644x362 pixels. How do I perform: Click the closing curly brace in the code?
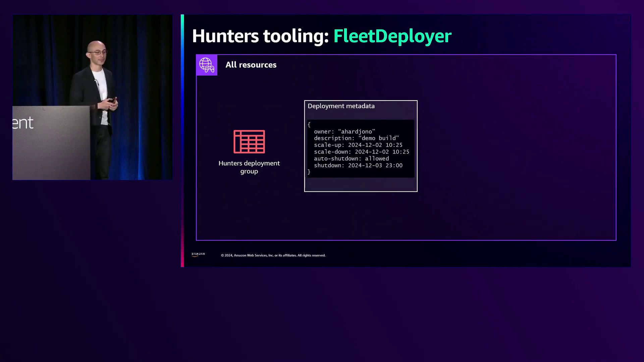tap(309, 172)
